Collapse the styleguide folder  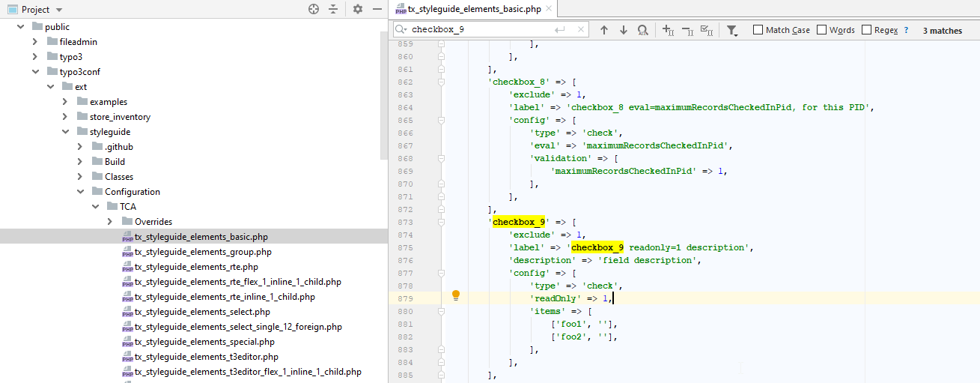coord(65,132)
